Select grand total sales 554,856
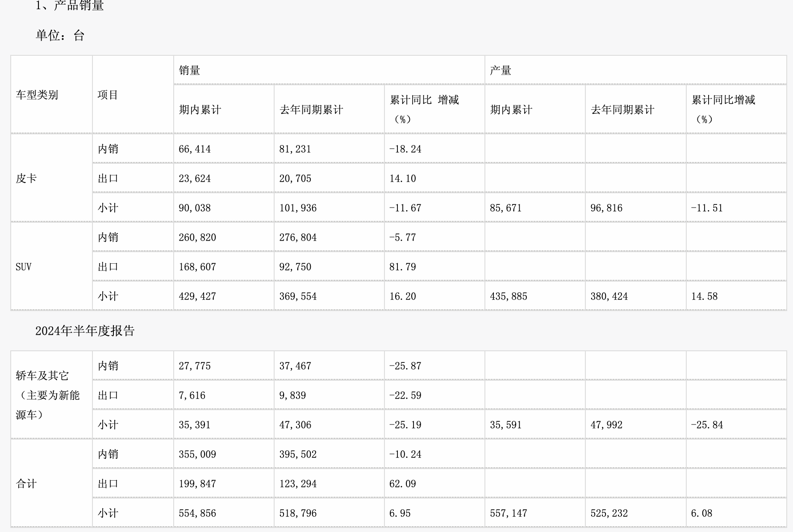Screen dimensions: 793x532 [x=197, y=513]
